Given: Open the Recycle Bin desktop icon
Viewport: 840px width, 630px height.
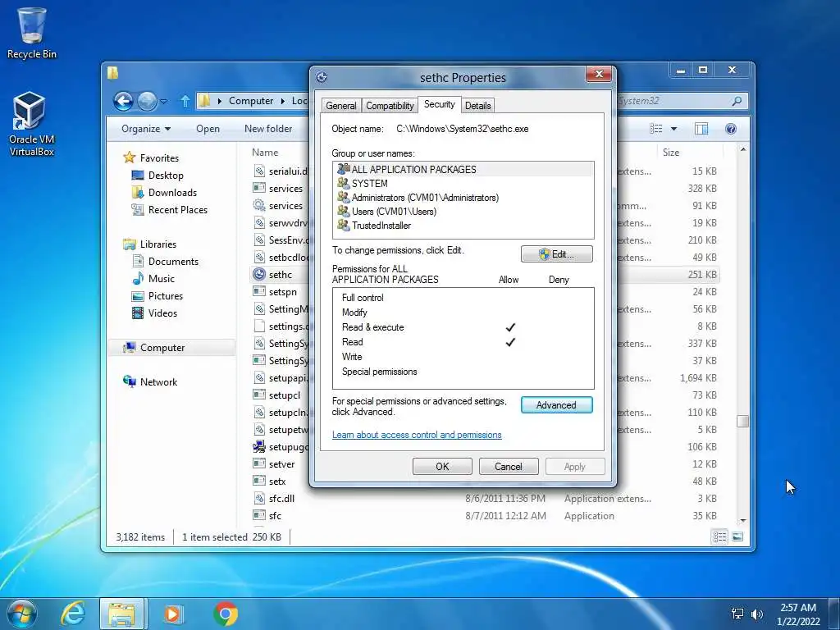Looking at the screenshot, I should pos(31,33).
